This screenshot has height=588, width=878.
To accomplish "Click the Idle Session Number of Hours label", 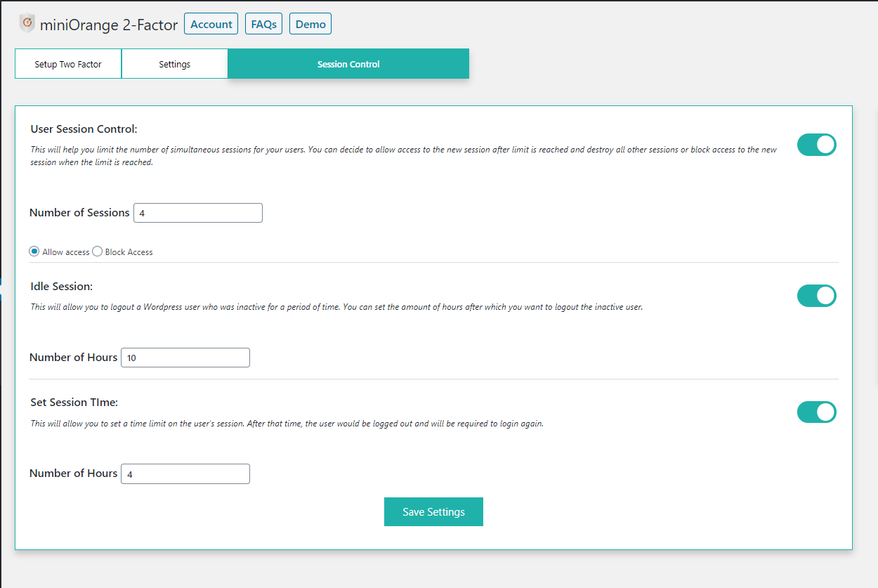I will pos(73,358).
